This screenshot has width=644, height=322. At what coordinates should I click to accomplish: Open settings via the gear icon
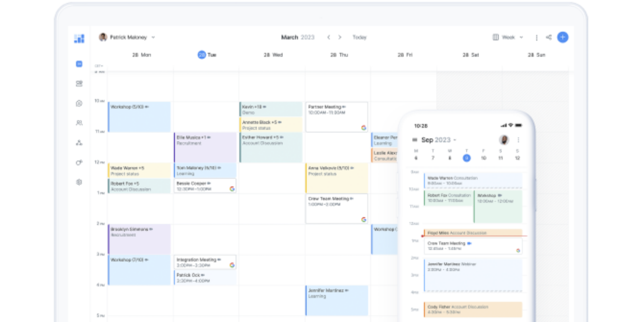pos(79,182)
